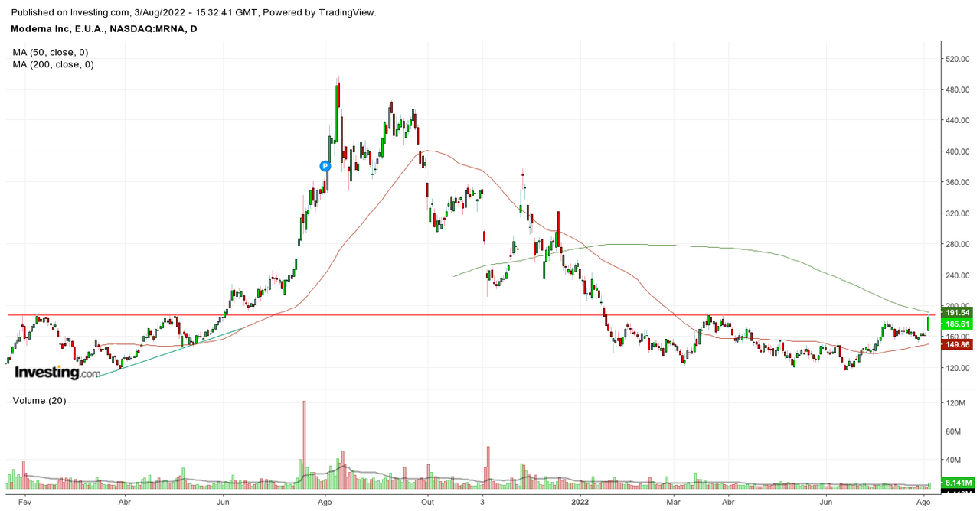Click the red 149.86 moving average tag
The width and height of the screenshot is (980, 511).
(x=958, y=344)
